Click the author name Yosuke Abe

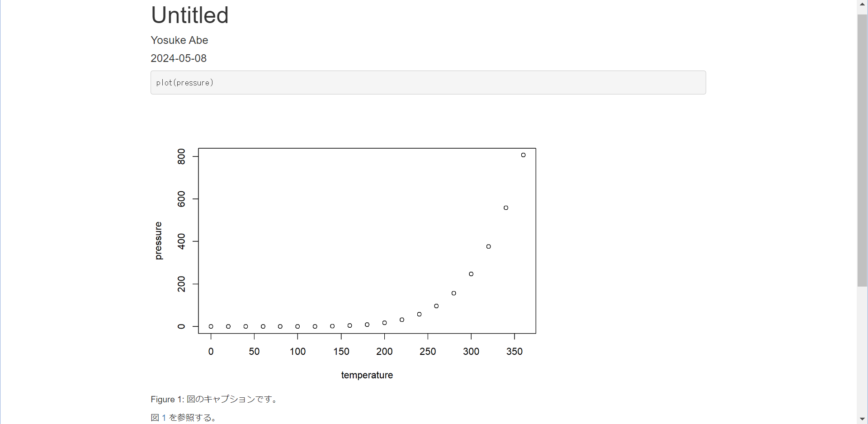179,40
